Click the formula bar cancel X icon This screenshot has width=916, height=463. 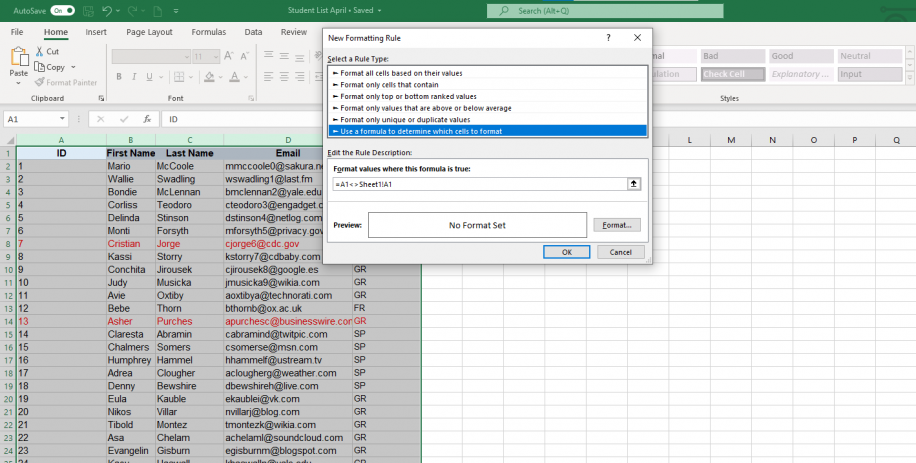coord(100,119)
